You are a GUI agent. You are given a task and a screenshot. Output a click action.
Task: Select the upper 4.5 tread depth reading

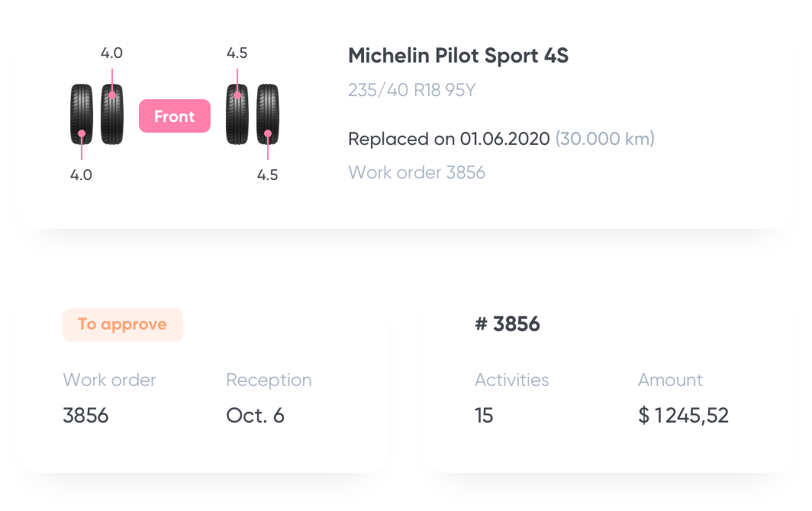[237, 53]
